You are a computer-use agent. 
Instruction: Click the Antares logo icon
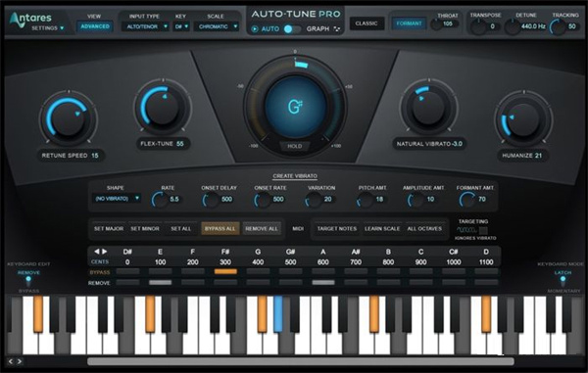coord(16,20)
